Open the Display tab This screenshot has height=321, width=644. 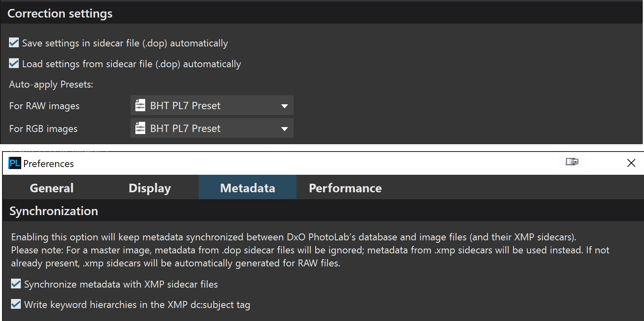click(150, 188)
